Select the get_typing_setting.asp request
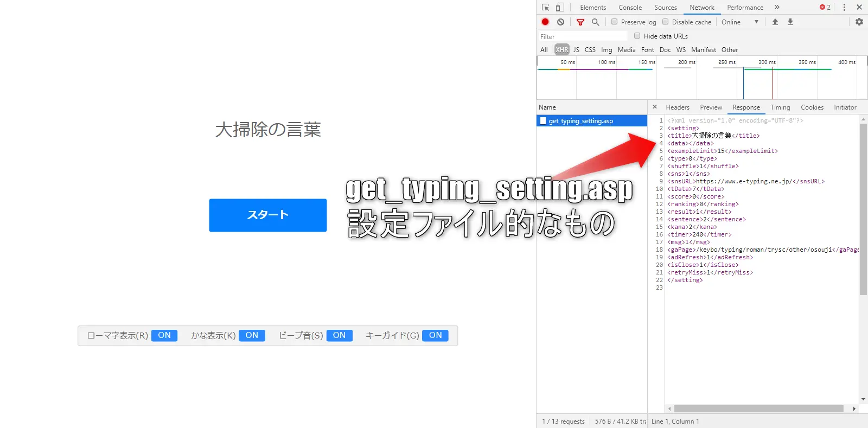This screenshot has height=428, width=868. click(580, 121)
